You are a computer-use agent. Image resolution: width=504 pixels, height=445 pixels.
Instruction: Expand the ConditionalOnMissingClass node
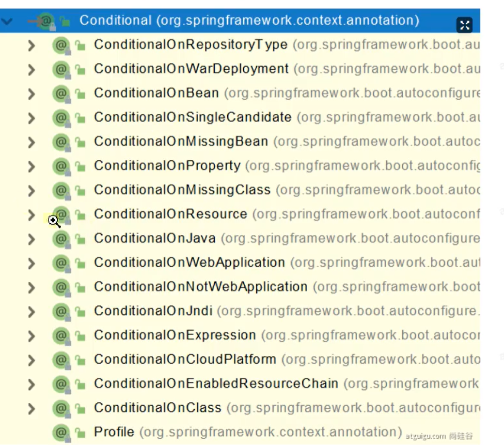[x=31, y=191]
